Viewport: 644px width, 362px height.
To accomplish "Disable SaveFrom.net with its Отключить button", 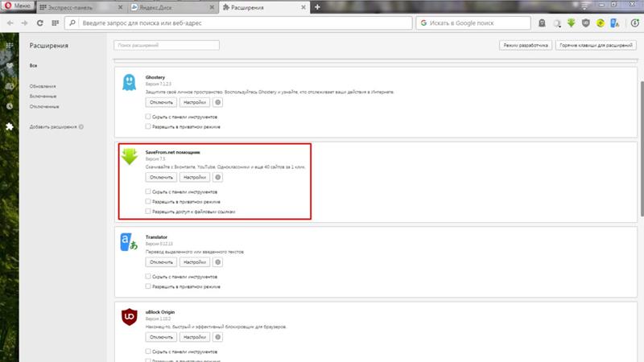I will click(161, 177).
